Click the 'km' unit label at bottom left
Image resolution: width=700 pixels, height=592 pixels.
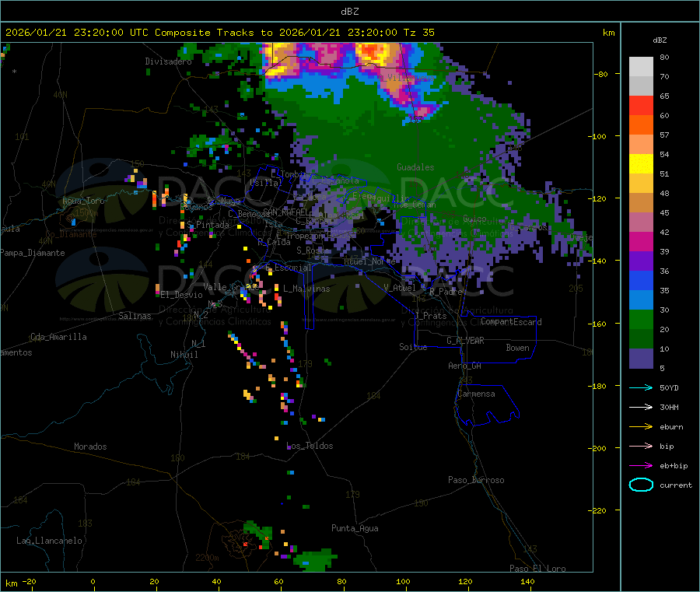(x=11, y=583)
